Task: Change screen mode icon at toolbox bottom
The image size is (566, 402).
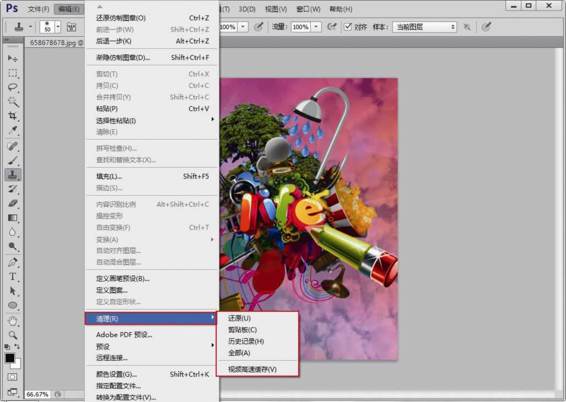Action: point(12,392)
